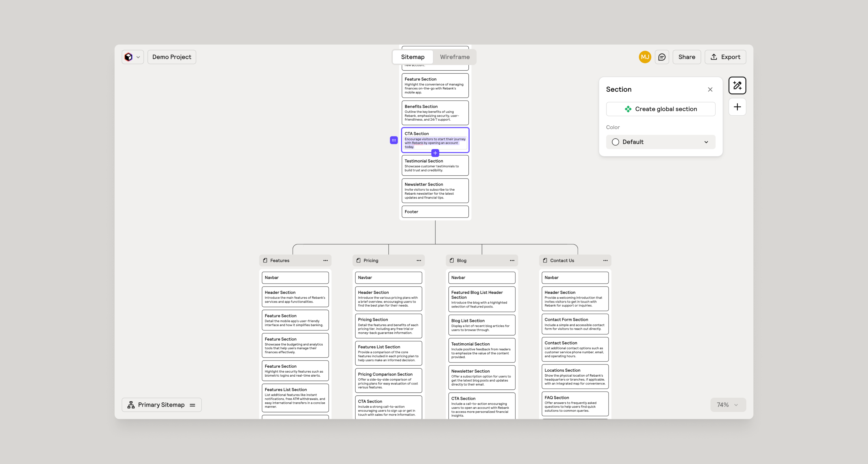Select the Contact Us Header Section card
Image resolution: width=868 pixels, height=464 pixels.
575,299
